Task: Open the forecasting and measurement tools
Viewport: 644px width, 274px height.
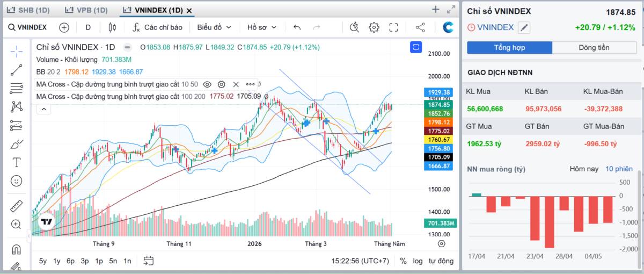Action: [17, 125]
